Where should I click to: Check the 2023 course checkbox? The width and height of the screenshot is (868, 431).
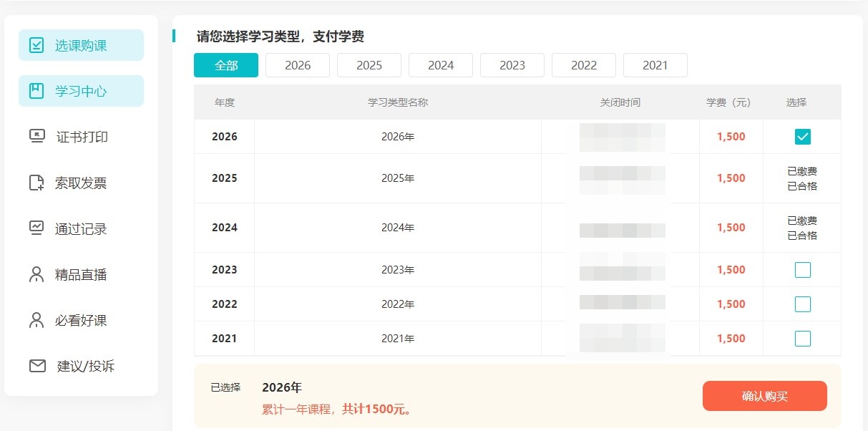[x=802, y=270]
